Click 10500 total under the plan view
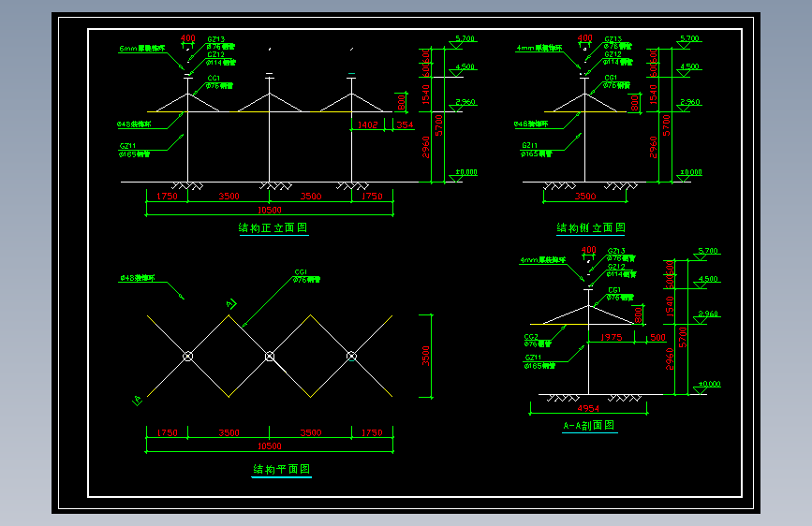 (x=270, y=446)
